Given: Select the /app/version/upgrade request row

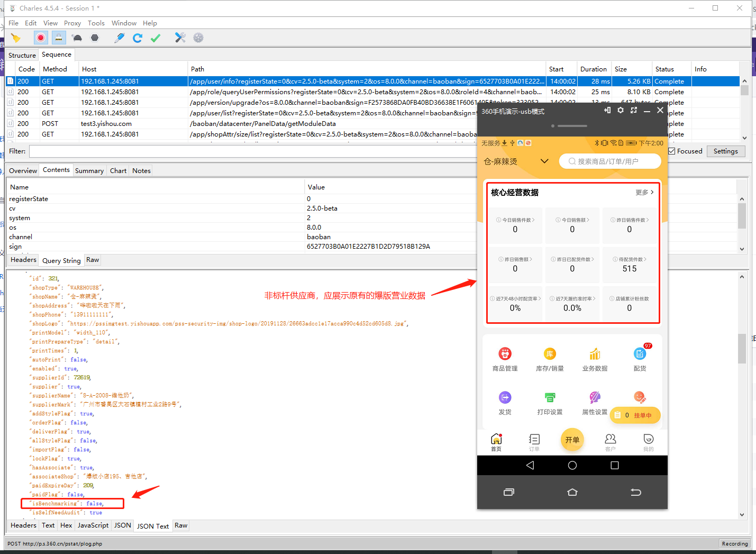Looking at the screenshot, I should (x=241, y=102).
